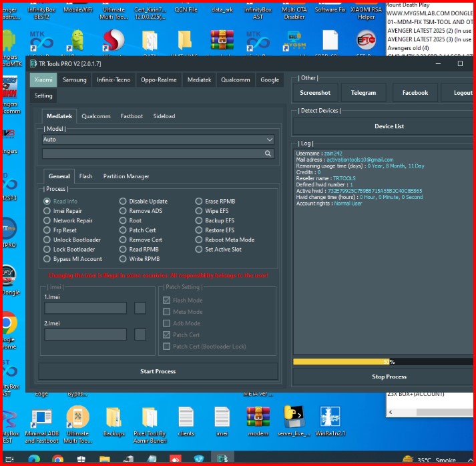The image size is (476, 466).
Task: Click the weather widget showing 35°C Smoke
Action: coord(429,459)
